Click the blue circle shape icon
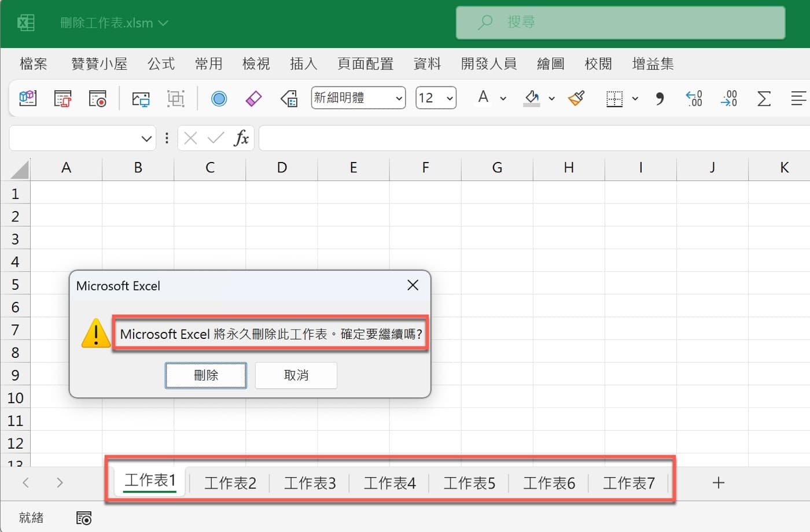 (219, 99)
